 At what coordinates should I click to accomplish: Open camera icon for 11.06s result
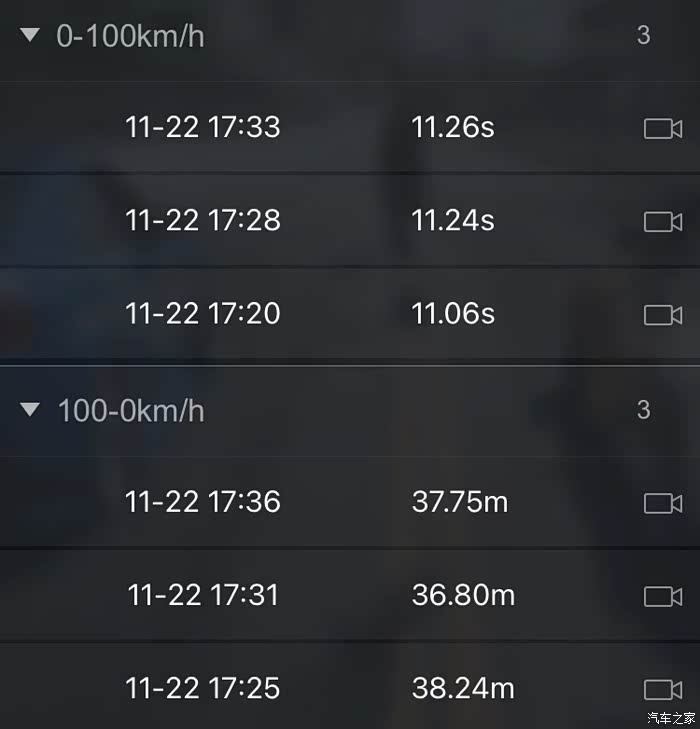tap(662, 314)
